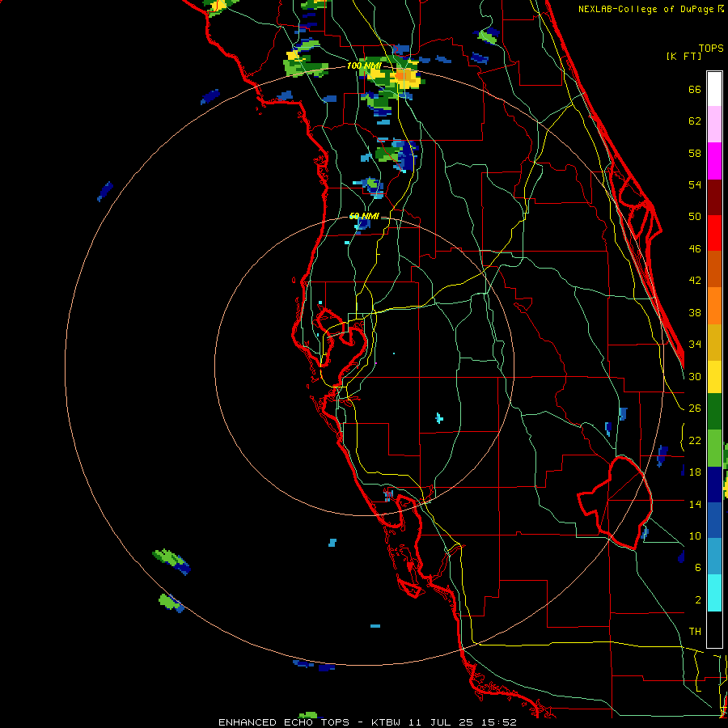Click the magenta legend swatch

tap(714, 161)
